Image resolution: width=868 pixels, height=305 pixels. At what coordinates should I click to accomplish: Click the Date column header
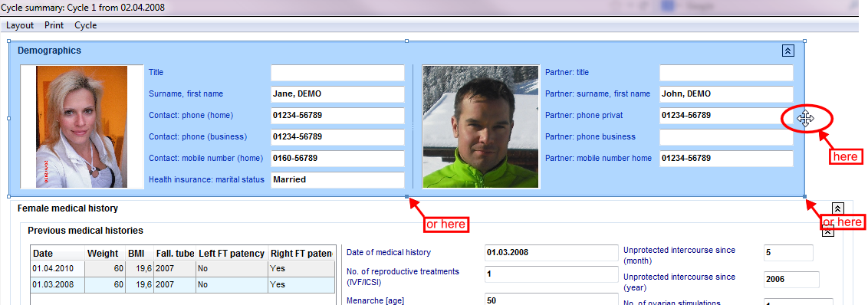(x=57, y=254)
